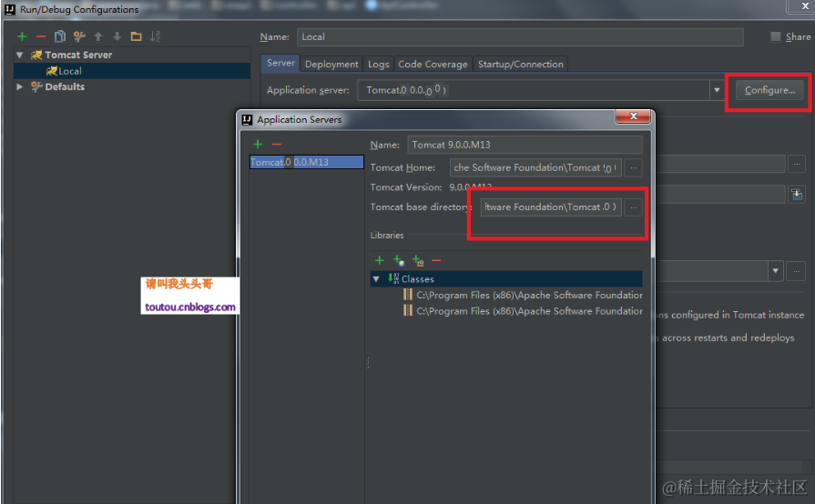
Task: Select Defaults item in configurations tree
Action: pyautogui.click(x=65, y=86)
